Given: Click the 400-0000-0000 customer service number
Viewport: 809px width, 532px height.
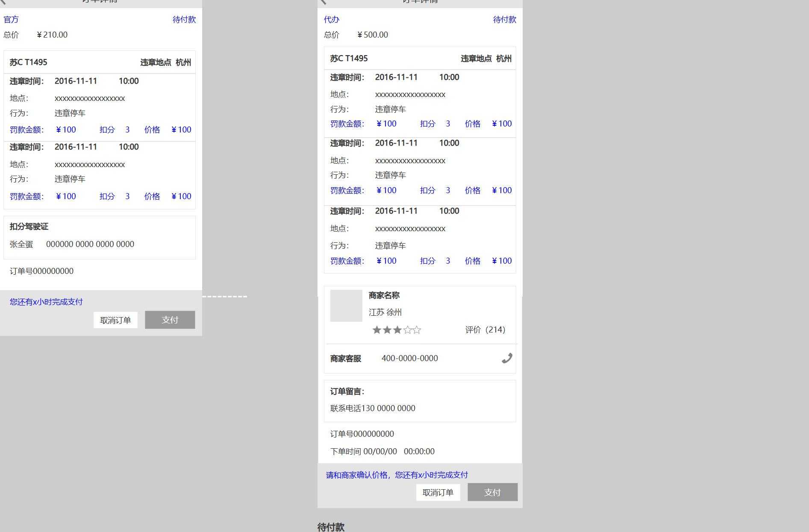Looking at the screenshot, I should pos(410,358).
